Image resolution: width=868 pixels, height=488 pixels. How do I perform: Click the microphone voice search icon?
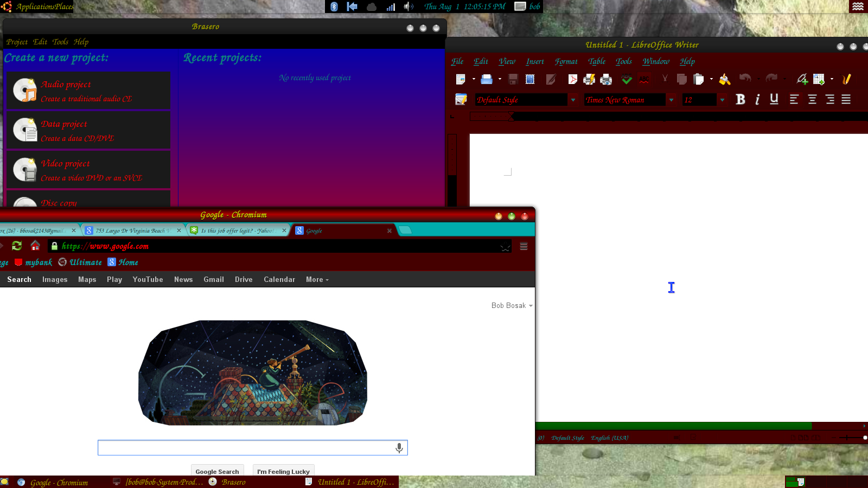coord(399,448)
